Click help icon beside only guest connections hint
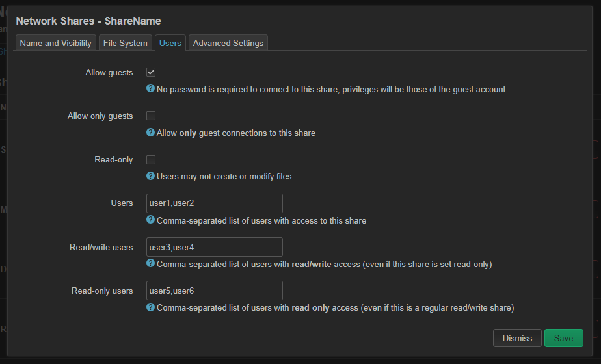 click(x=150, y=132)
